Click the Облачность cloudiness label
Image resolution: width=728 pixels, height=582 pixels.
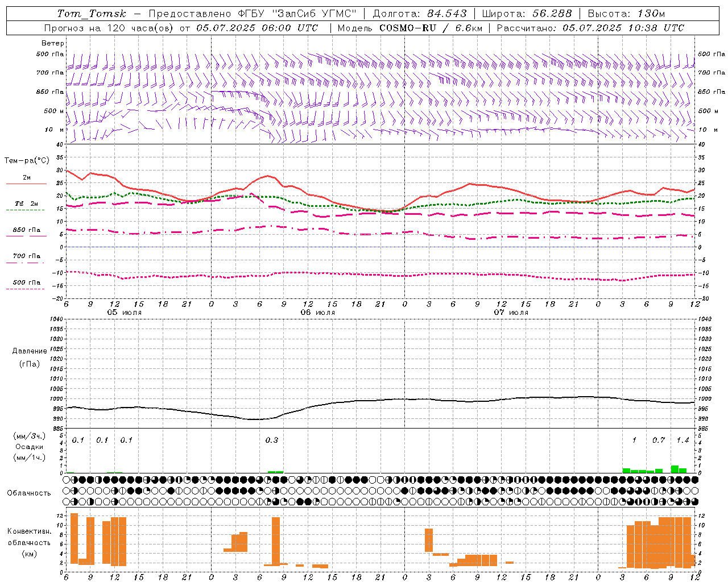[29, 493]
